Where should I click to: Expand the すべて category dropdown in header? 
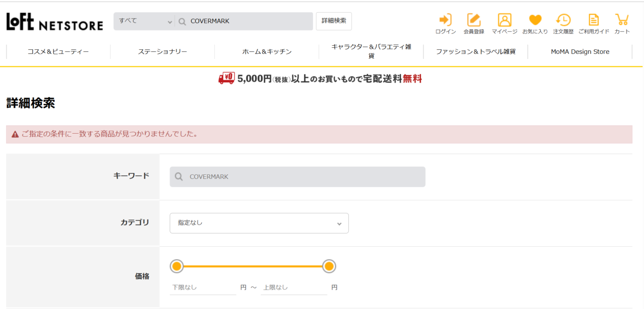pyautogui.click(x=144, y=21)
